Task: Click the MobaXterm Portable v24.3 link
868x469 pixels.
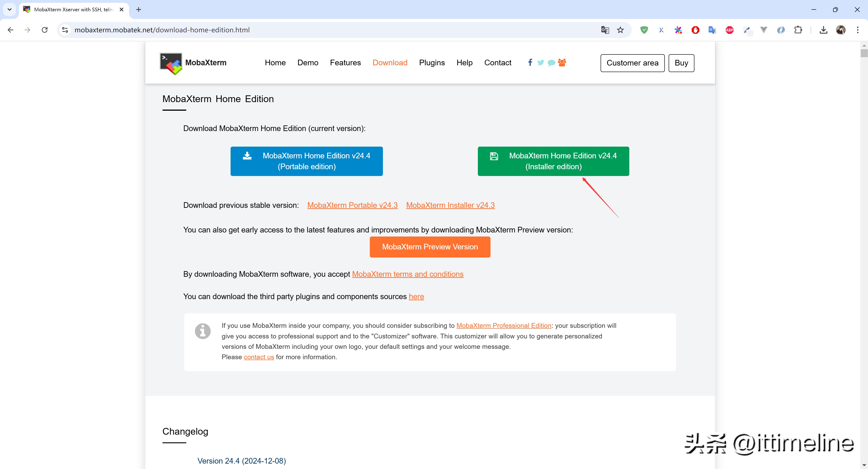Action: pos(352,205)
